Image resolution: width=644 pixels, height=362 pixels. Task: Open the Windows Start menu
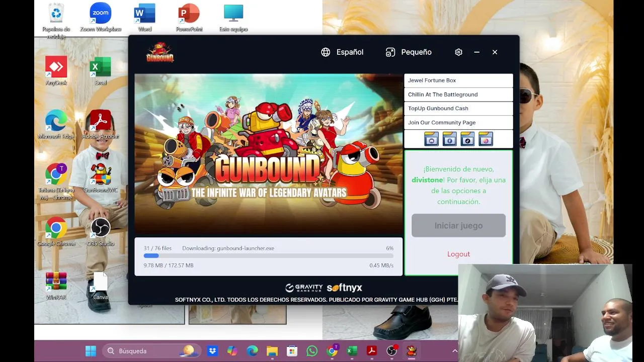tap(91, 351)
